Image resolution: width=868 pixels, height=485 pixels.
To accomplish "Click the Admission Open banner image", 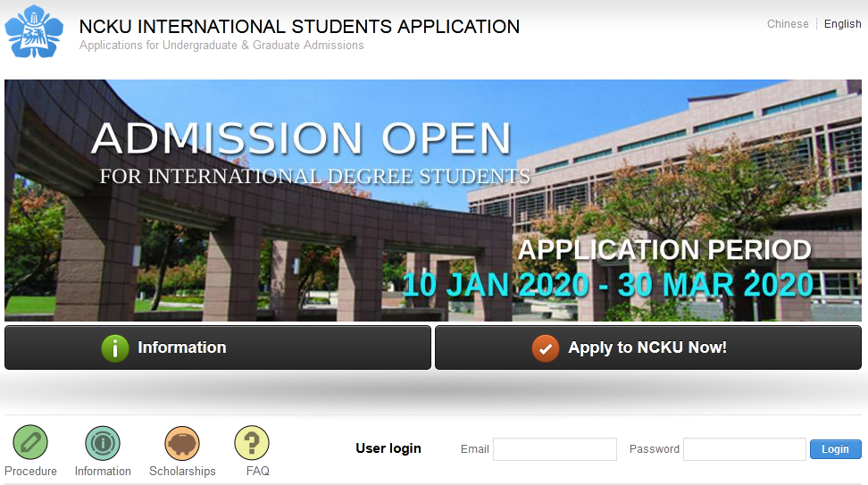I will pyautogui.click(x=433, y=200).
